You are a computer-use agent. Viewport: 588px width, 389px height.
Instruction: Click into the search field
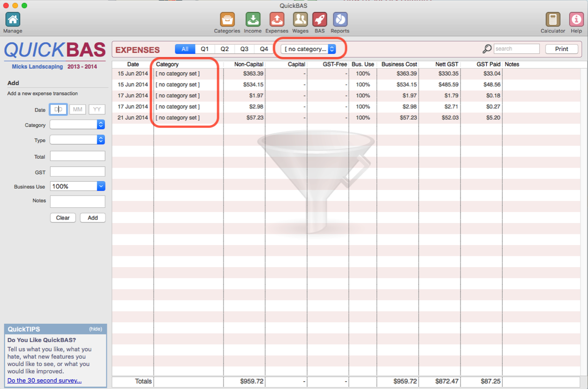click(516, 49)
